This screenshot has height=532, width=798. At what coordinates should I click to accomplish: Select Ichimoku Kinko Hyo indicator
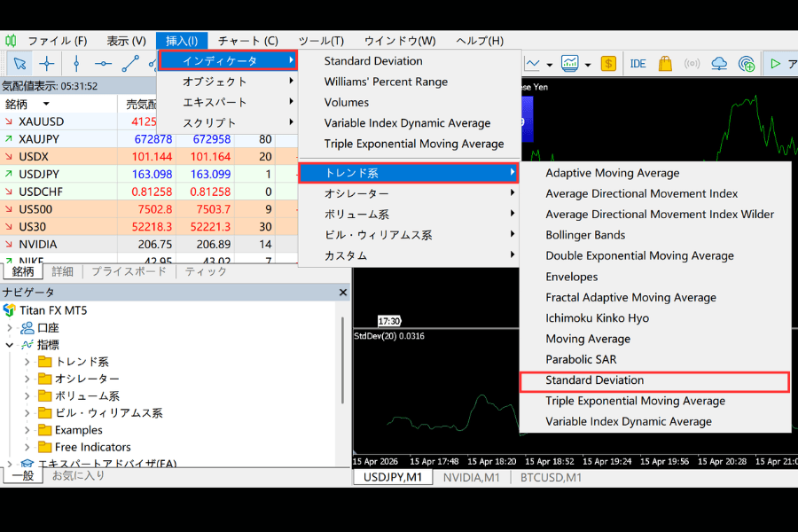(x=598, y=318)
